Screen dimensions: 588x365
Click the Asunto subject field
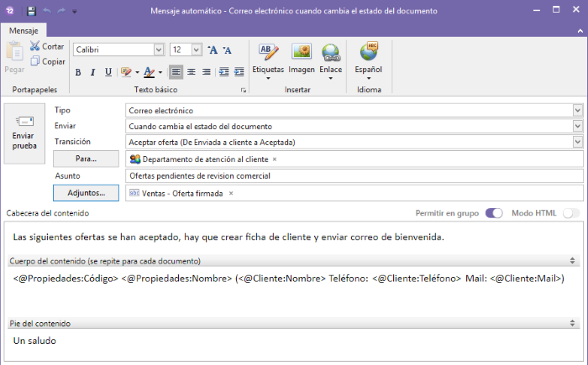click(x=354, y=175)
